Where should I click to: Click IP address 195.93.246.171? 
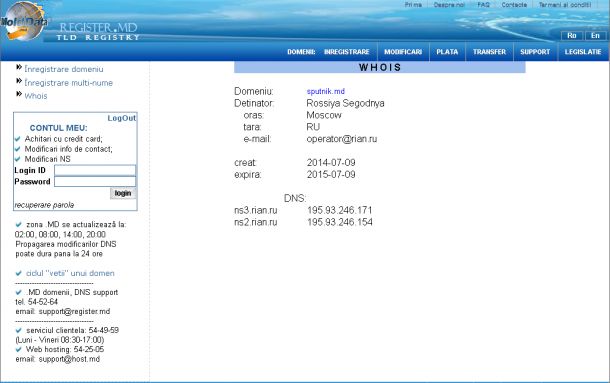pos(340,210)
